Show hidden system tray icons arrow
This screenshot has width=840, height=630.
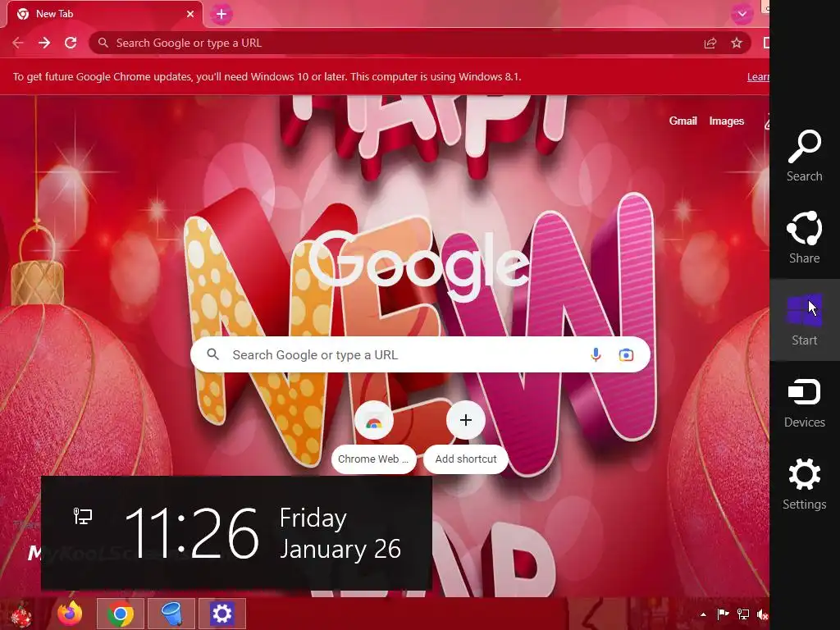click(x=703, y=614)
